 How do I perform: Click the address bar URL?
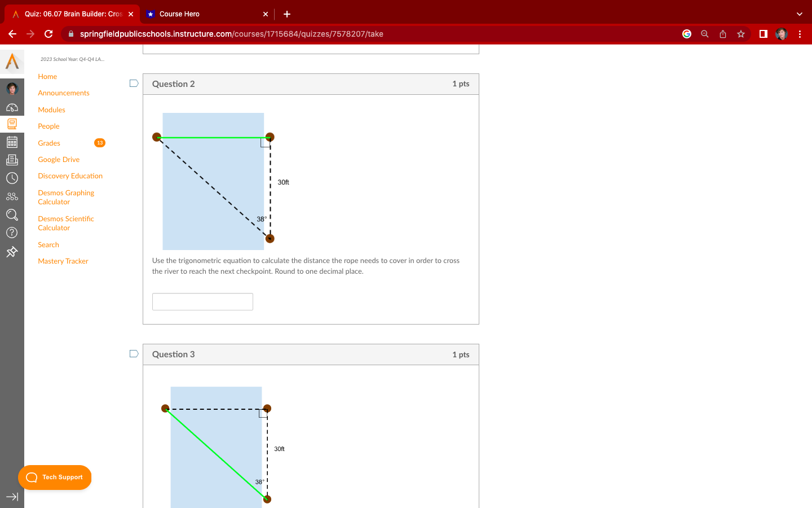coord(232,34)
